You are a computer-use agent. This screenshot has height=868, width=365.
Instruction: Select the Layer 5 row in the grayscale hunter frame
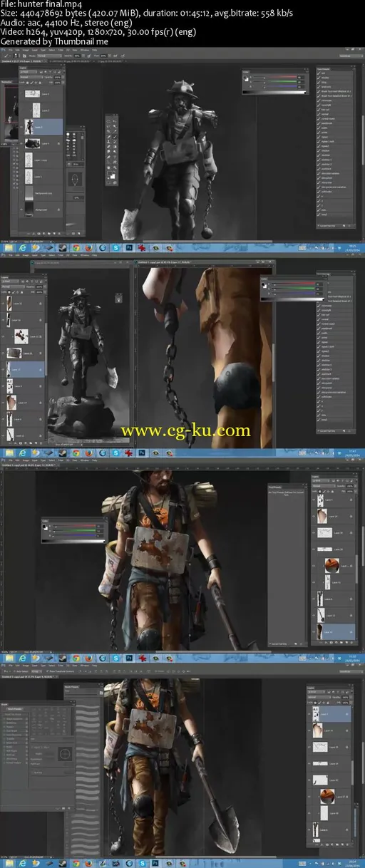[41, 110]
